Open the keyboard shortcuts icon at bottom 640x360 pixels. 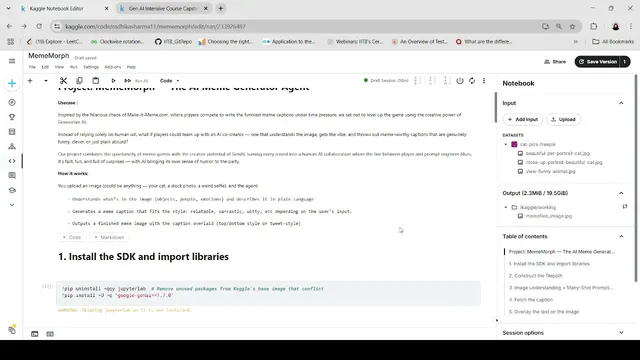coord(50,334)
